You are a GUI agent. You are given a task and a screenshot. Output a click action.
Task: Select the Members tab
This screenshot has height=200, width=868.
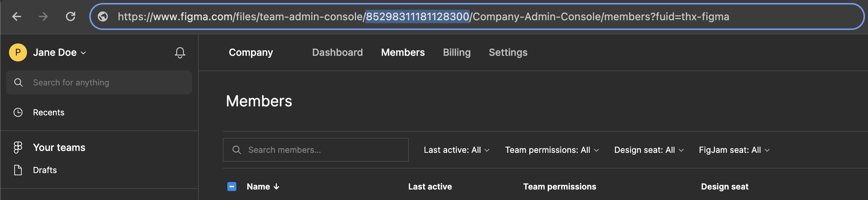tap(403, 52)
